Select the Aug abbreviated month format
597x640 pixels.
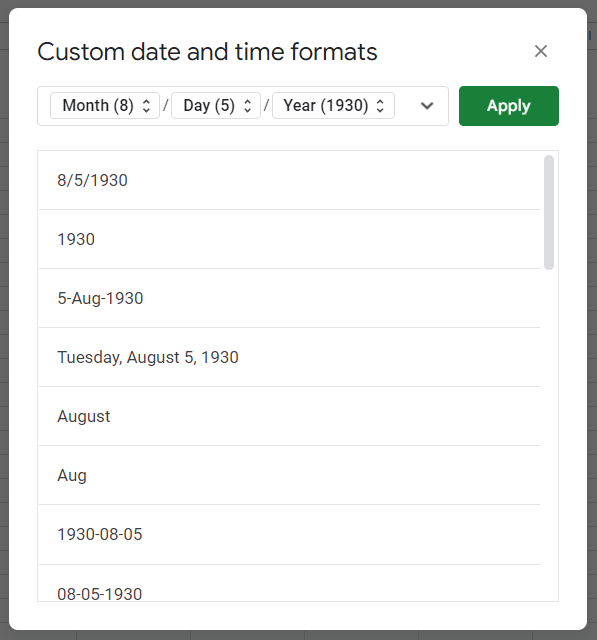289,475
